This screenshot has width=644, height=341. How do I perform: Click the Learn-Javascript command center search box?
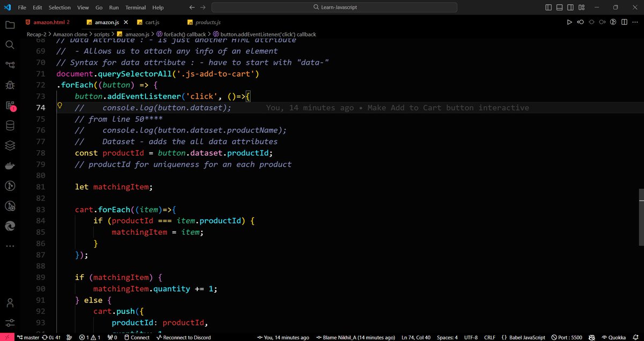click(x=334, y=8)
